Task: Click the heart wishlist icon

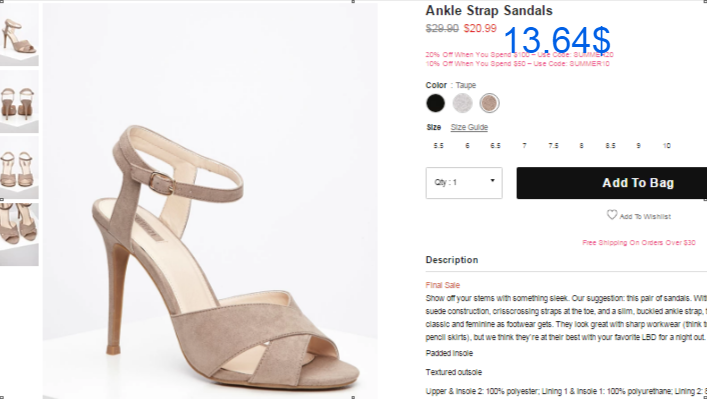Action: 611,215
